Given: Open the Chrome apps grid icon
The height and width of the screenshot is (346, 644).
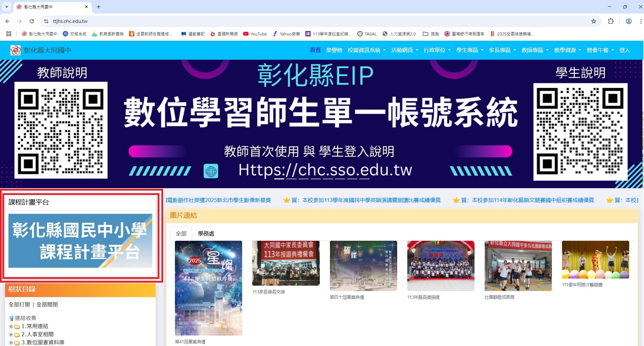Looking at the screenshot, I should (9, 34).
